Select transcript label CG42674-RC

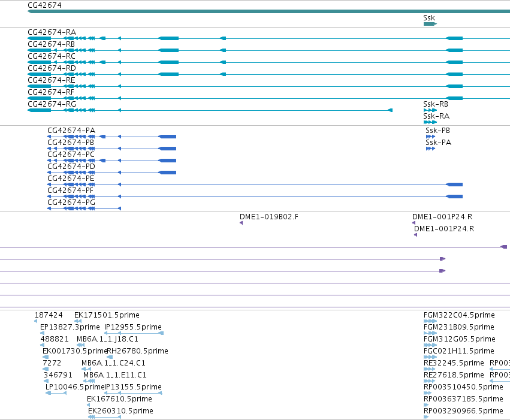coord(52,56)
